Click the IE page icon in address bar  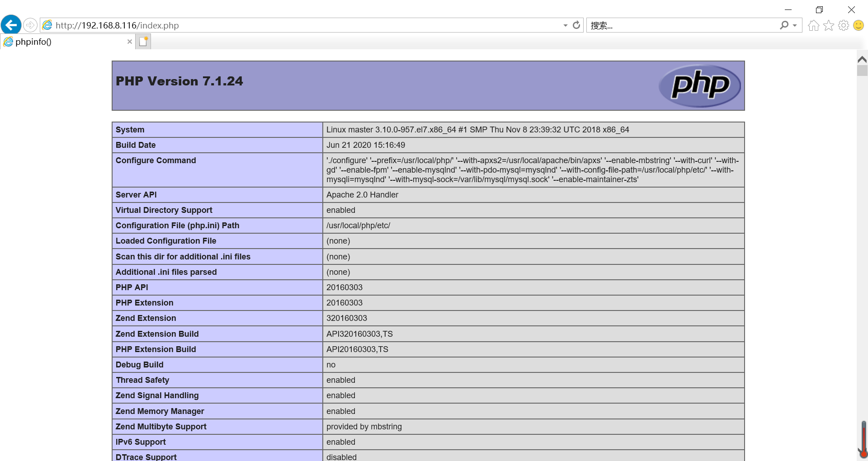tap(47, 25)
